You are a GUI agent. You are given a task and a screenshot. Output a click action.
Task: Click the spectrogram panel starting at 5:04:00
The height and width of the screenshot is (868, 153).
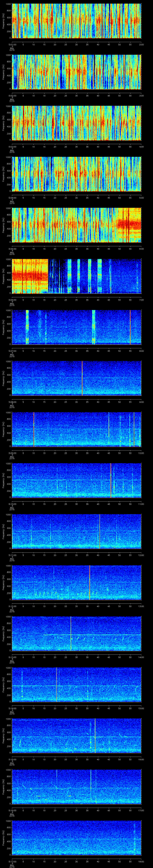coord(76,174)
